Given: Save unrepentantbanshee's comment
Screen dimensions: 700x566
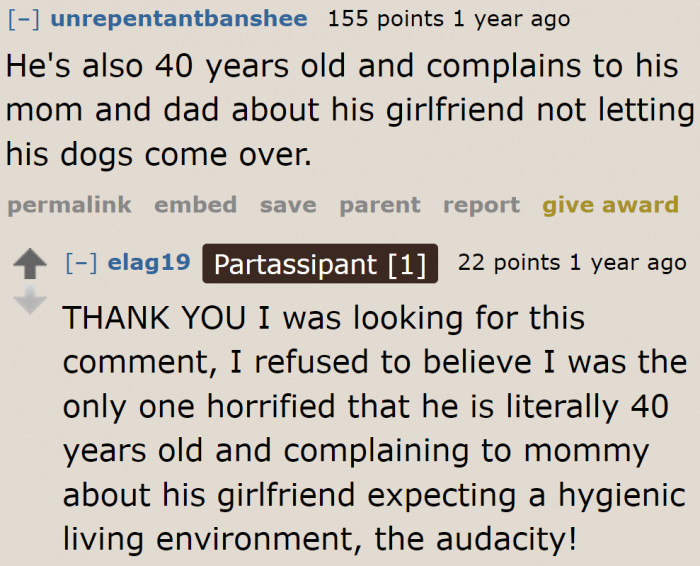Looking at the screenshot, I should point(288,205).
